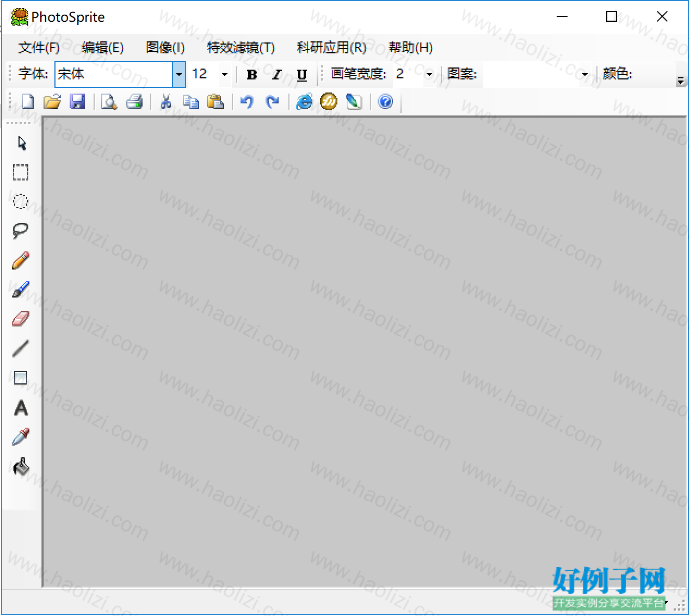Click the gray canvas workspace area
690x616 pixels.
pyautogui.click(x=365, y=352)
